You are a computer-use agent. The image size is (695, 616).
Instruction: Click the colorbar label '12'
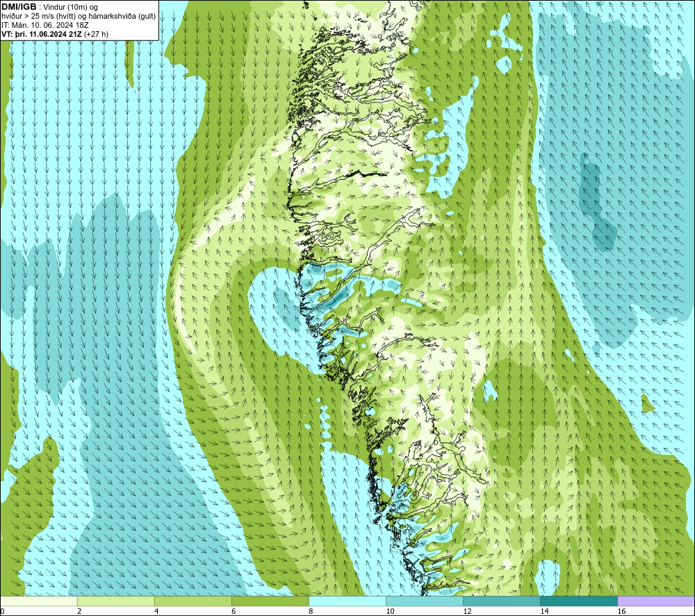467,612
